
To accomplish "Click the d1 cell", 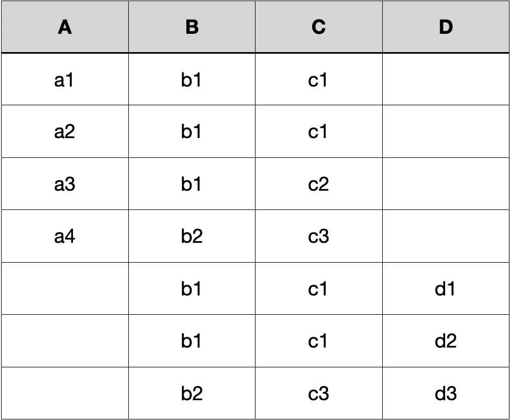I will [446, 289].
